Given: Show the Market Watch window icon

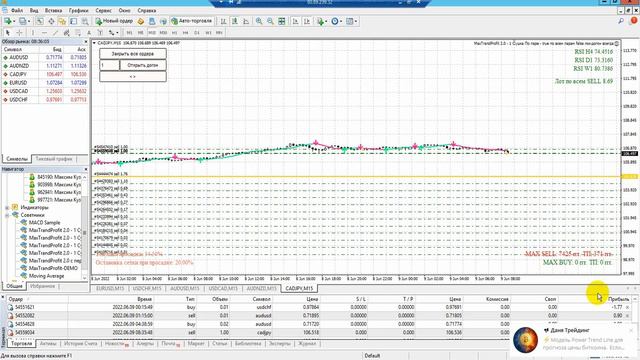Looking at the screenshot, I should click(40, 21).
